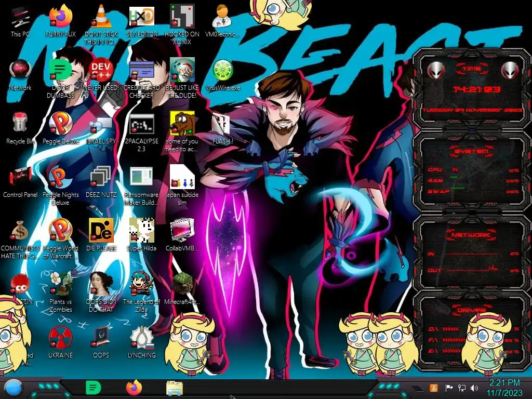Viewport: 532px width, 399px height.
Task: Open the CollabVMB... monitor icon
Action: [x=182, y=231]
